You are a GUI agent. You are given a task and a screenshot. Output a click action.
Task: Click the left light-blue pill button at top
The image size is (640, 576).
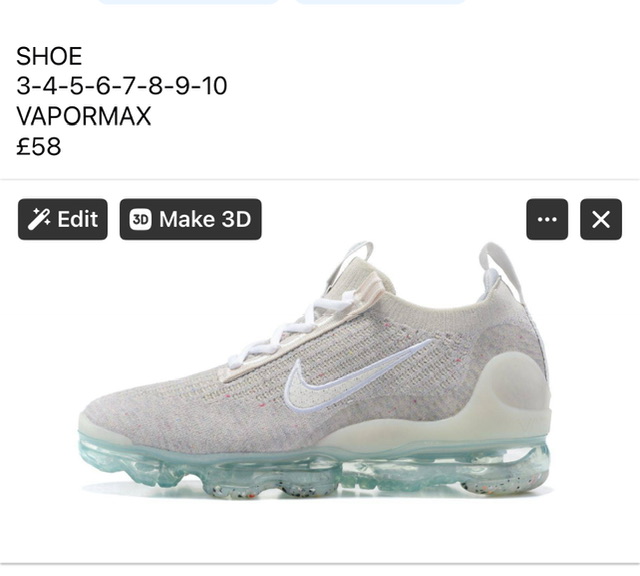189,2
